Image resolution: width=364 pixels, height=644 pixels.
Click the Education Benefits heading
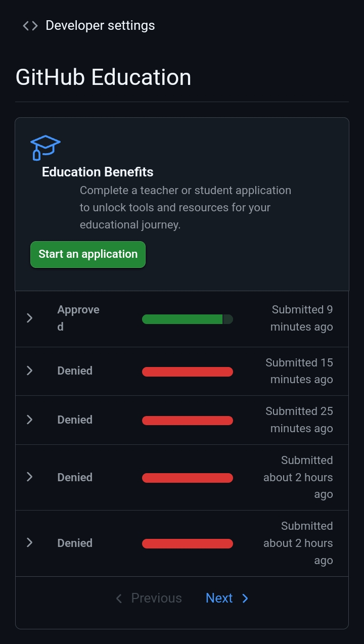click(x=98, y=172)
